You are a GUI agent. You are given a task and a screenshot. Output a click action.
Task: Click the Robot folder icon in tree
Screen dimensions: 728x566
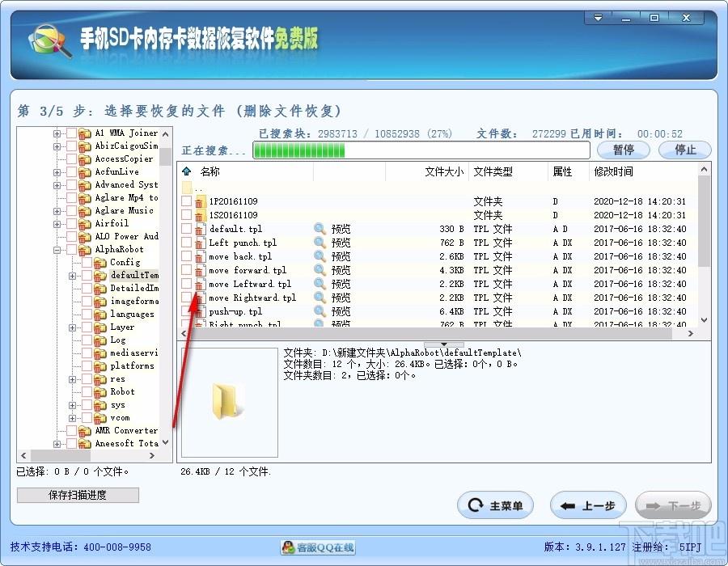(99, 392)
